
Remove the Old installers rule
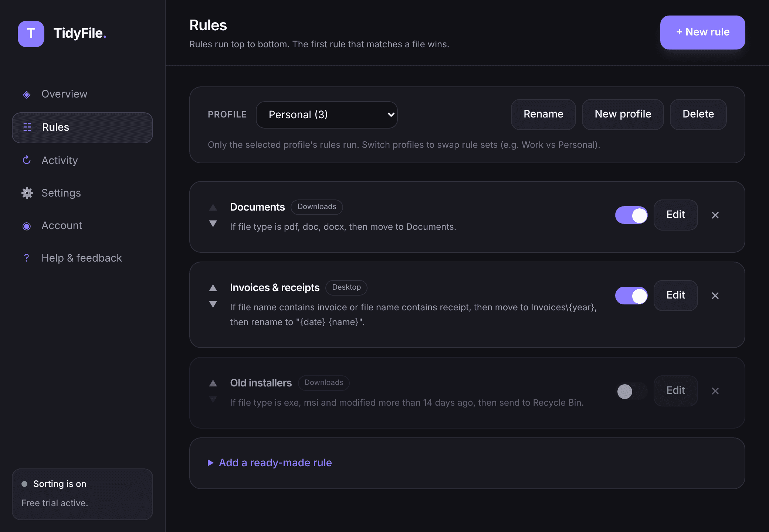click(x=715, y=391)
